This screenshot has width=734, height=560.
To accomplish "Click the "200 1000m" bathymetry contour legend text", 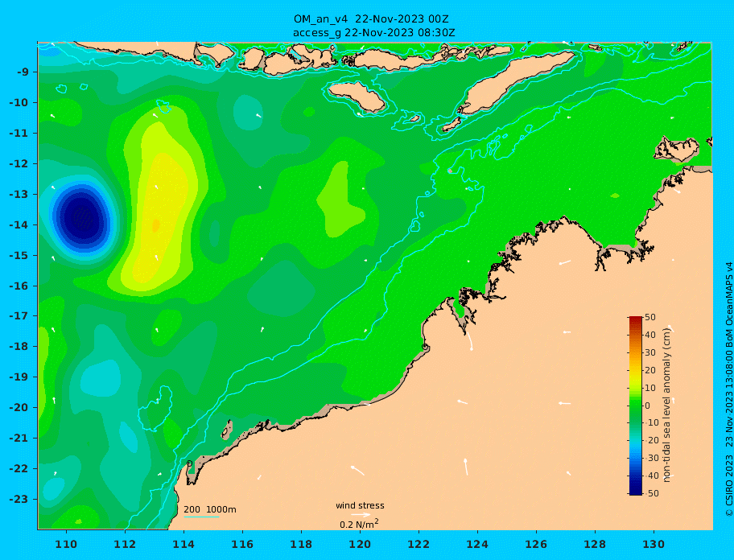I will 210,509.
